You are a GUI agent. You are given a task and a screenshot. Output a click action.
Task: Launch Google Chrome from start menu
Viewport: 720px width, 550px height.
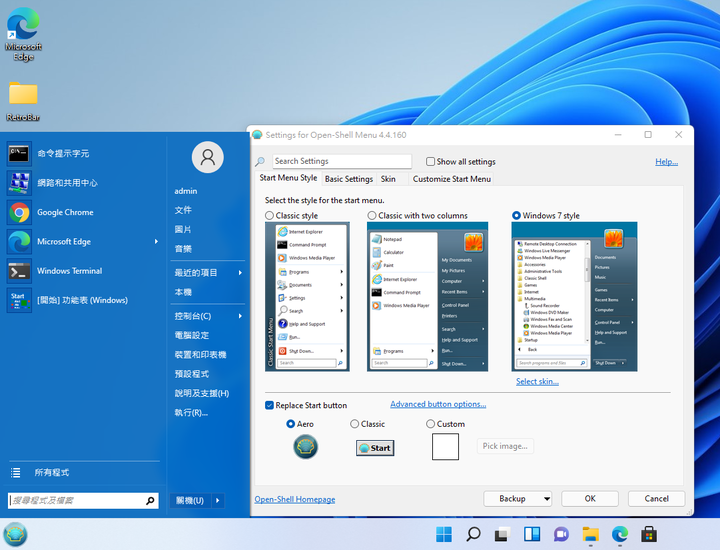coord(83,212)
